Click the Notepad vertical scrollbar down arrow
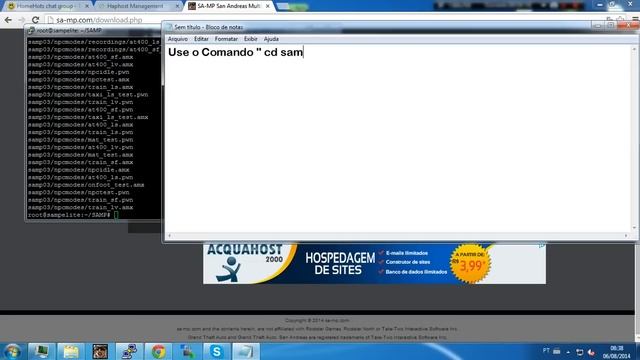Viewport: 640px width, 360px height. point(634,228)
